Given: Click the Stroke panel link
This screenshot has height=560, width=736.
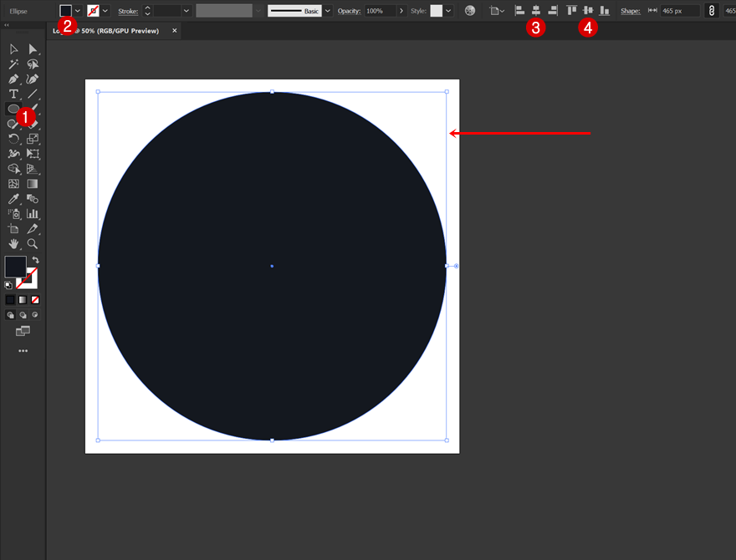Looking at the screenshot, I should 127,11.
